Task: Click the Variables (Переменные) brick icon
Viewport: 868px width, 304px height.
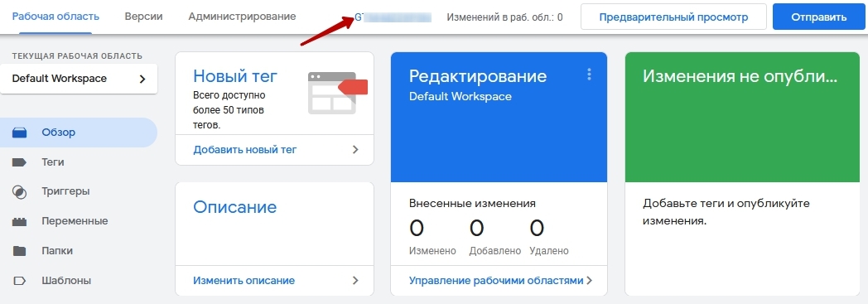Action: coord(19,221)
